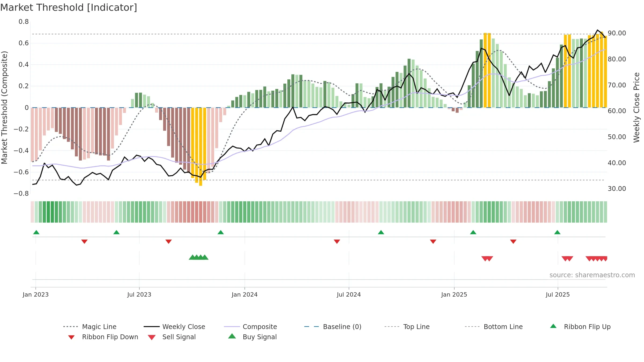Click the ribbon flip down marker before Jan 2025

[x=433, y=242]
